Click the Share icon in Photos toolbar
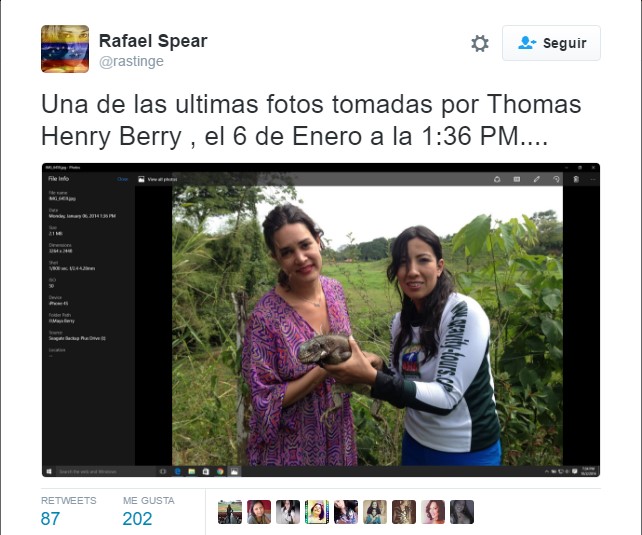The height and width of the screenshot is (535, 642). click(x=497, y=179)
